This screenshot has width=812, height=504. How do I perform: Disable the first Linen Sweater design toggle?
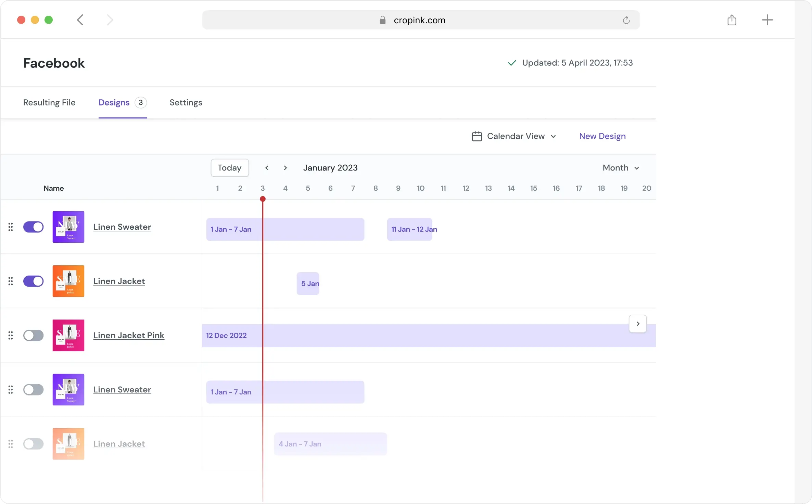tap(33, 227)
